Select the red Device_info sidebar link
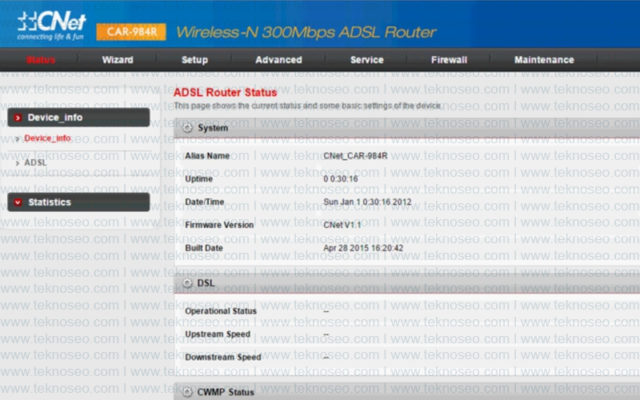Image resolution: width=640 pixels, height=400 pixels. point(47,138)
